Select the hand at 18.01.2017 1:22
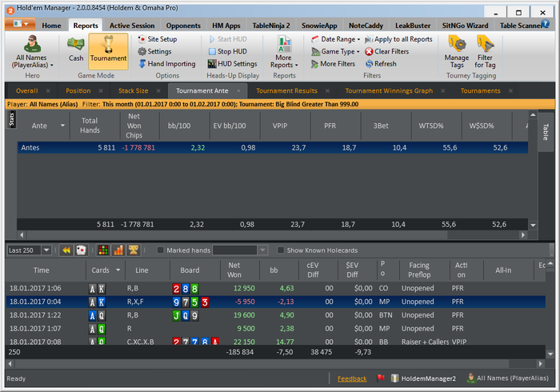 click(x=276, y=315)
